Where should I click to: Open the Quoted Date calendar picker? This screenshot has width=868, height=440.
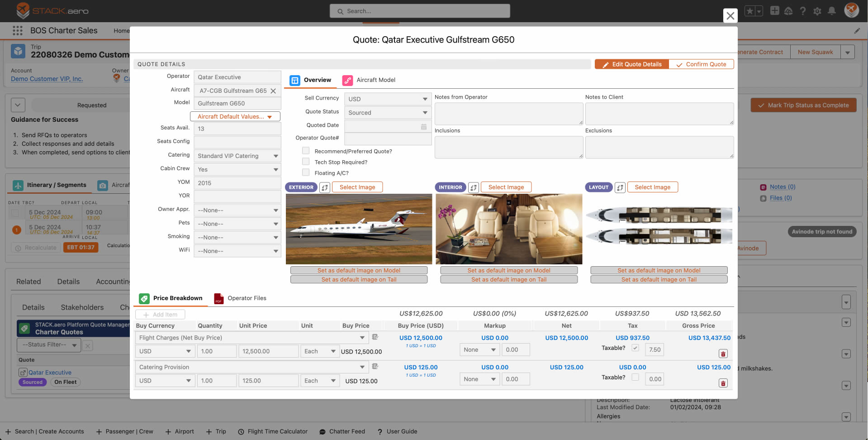point(424,127)
